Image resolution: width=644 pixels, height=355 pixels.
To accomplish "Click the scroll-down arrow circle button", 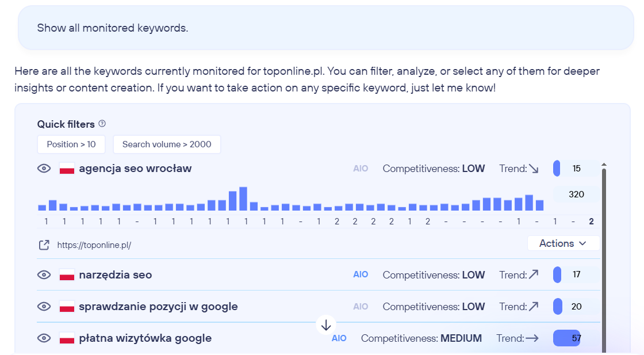I will (x=326, y=325).
